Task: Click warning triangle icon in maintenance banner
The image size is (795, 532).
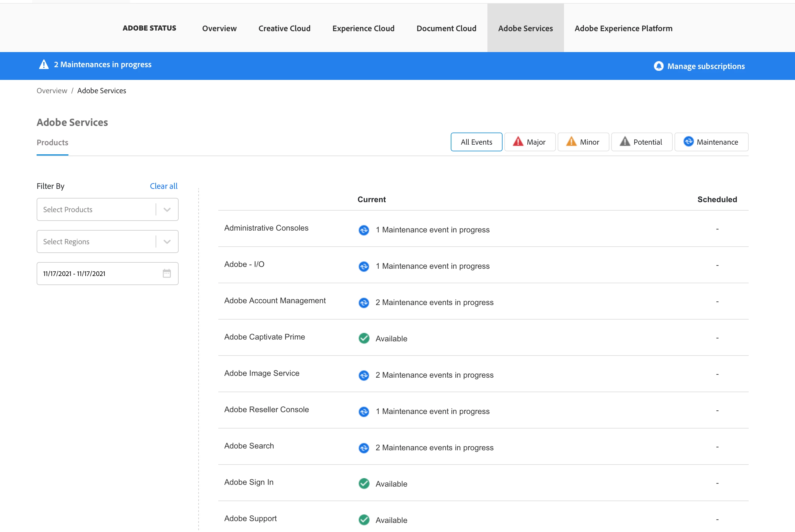Action: click(x=44, y=64)
